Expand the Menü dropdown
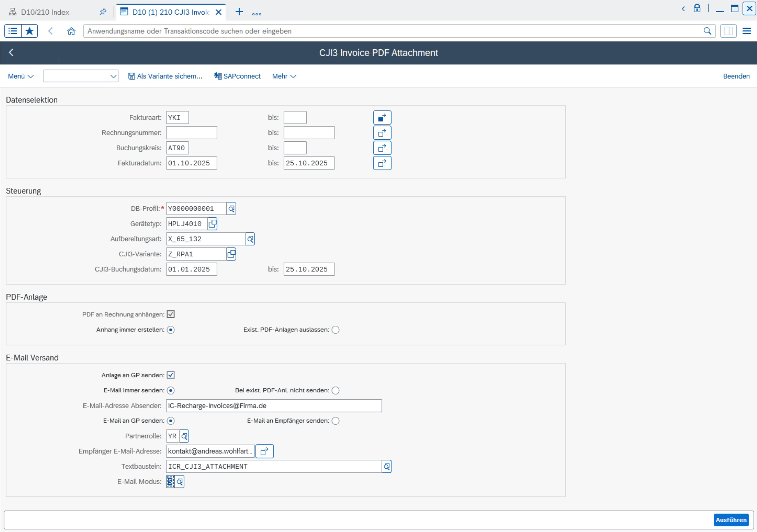This screenshot has height=532, width=757. pos(20,76)
